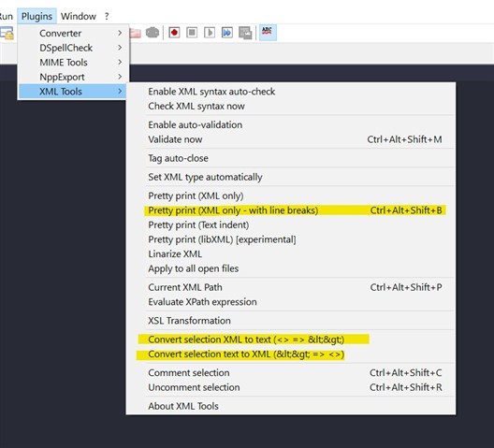
Task: Choose Evaluate XPath expression
Action: [x=290, y=302]
